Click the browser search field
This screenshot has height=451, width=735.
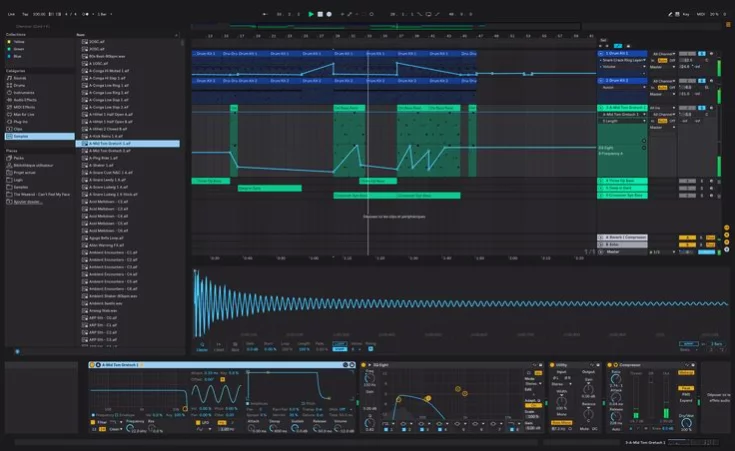click(96, 26)
